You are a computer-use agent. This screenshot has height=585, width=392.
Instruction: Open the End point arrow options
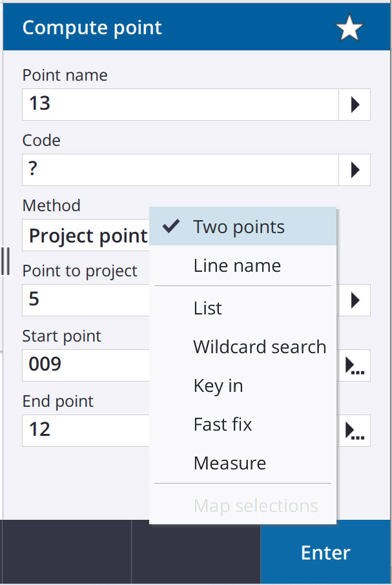pyautogui.click(x=354, y=431)
